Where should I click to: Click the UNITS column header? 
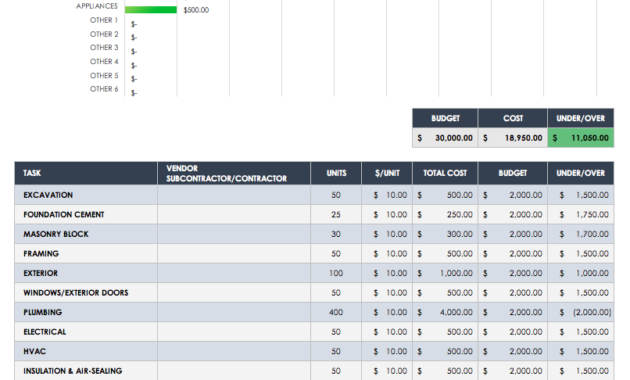pos(336,173)
